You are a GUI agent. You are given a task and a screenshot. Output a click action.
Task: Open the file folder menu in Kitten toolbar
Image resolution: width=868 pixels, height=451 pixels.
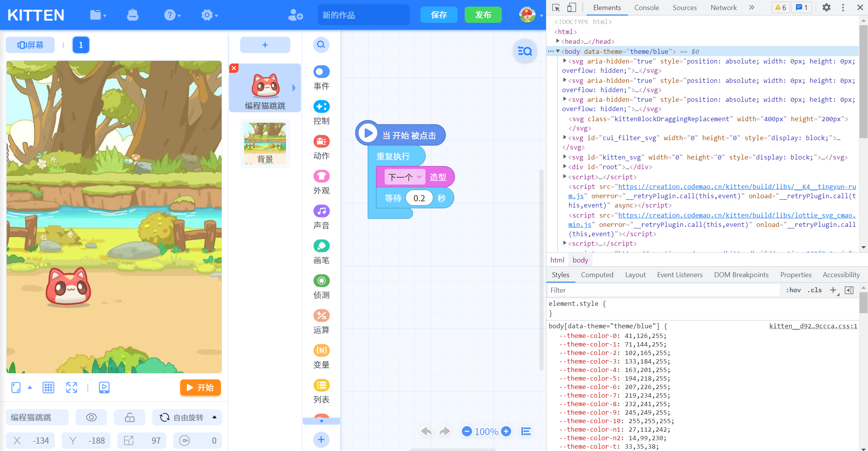[98, 15]
